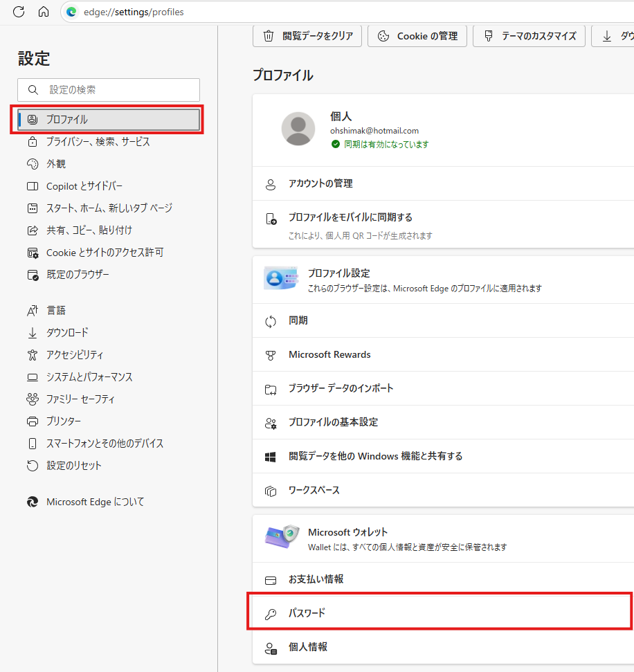
Task: Click the lock icon for プライバシー、検索、サービス
Action: [x=33, y=141]
